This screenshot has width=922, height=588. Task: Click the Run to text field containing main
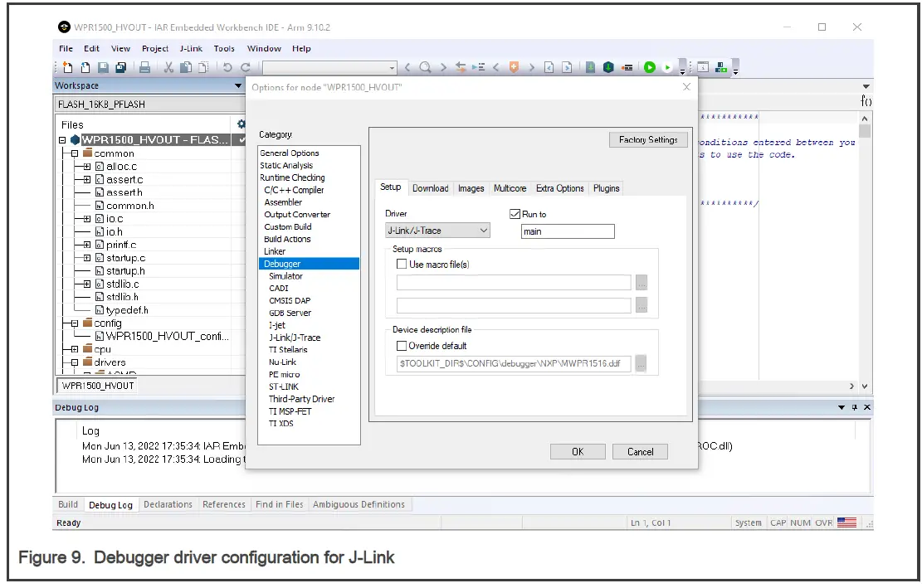[x=568, y=231]
